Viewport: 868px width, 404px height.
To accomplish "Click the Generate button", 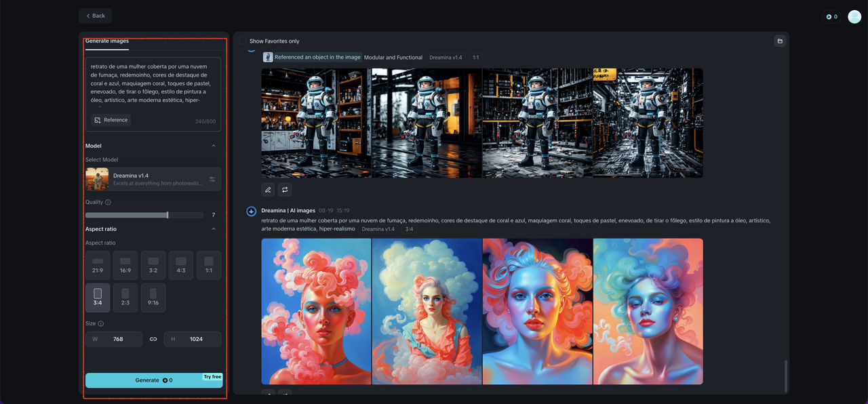I will pos(154,380).
